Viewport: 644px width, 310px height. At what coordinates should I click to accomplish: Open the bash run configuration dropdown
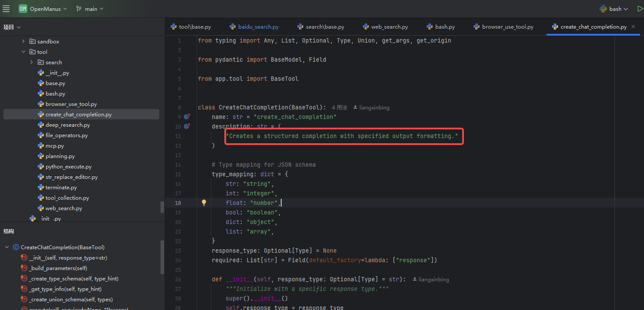click(x=614, y=9)
